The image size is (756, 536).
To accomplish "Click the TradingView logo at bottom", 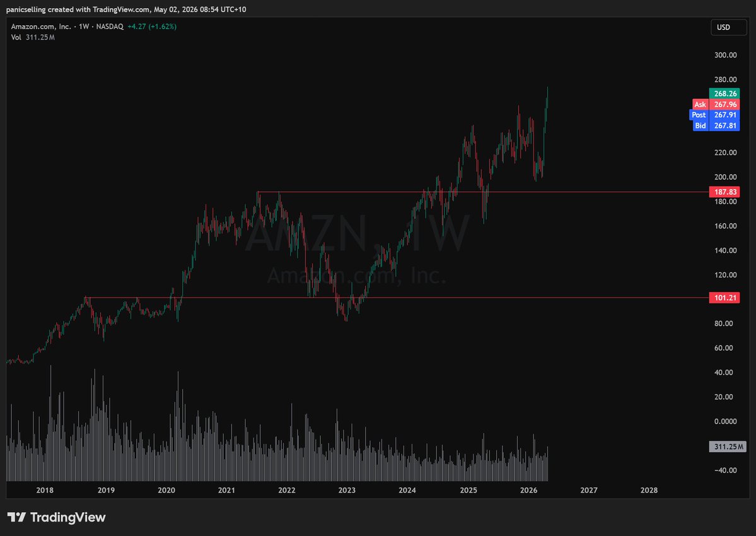I will tap(56, 517).
